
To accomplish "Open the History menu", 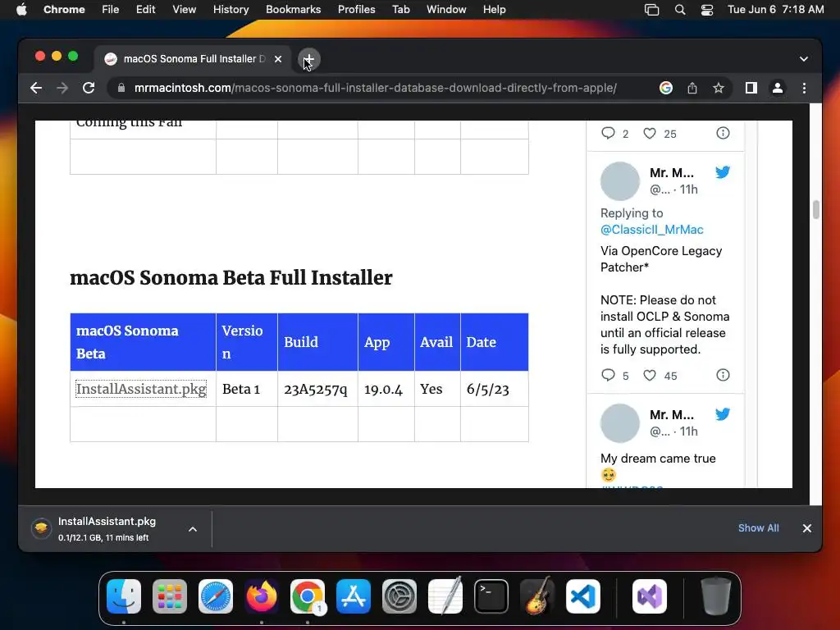I will pos(231,10).
